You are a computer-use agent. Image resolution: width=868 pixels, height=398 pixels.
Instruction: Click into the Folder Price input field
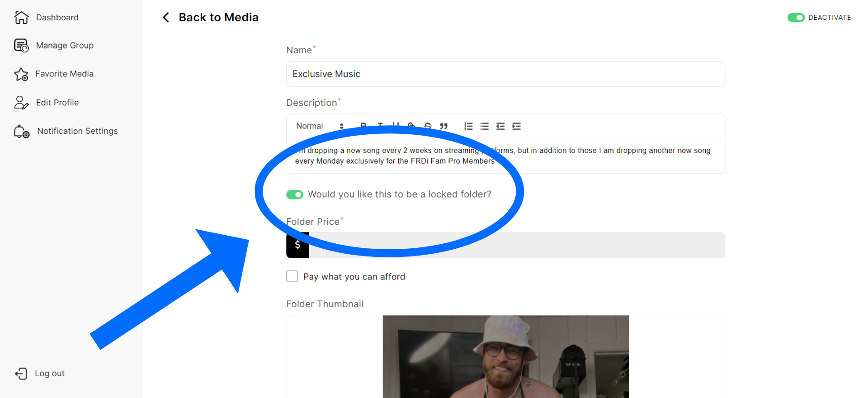pos(588,245)
